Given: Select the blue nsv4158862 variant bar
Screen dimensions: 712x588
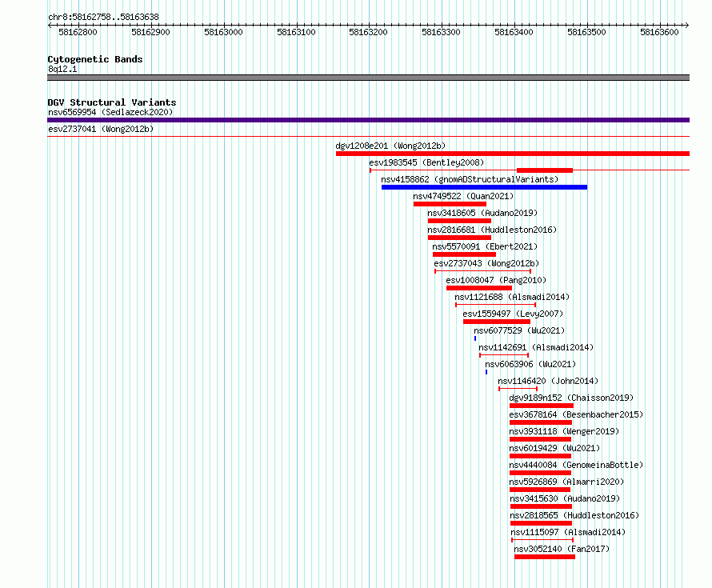Looking at the screenshot, I should (485, 187).
